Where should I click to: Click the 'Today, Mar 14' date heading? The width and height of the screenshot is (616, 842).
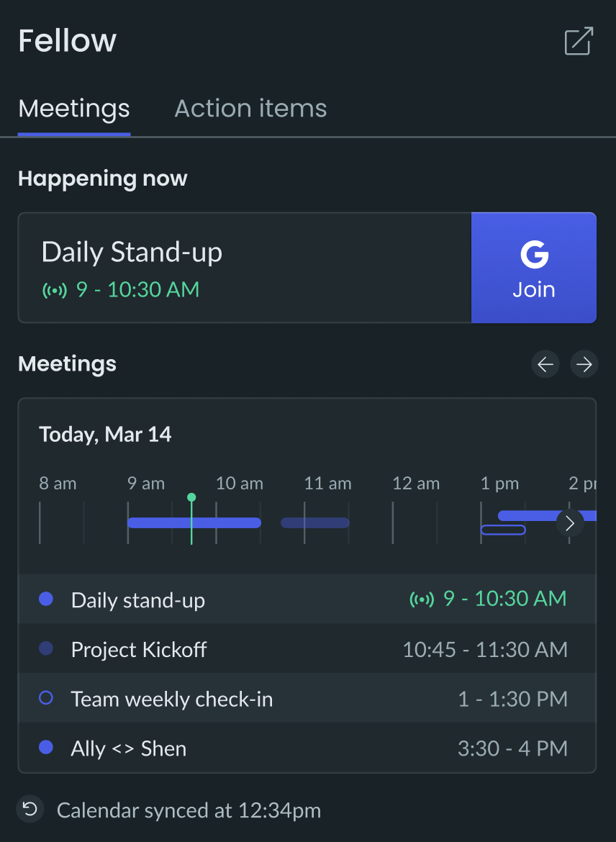105,435
